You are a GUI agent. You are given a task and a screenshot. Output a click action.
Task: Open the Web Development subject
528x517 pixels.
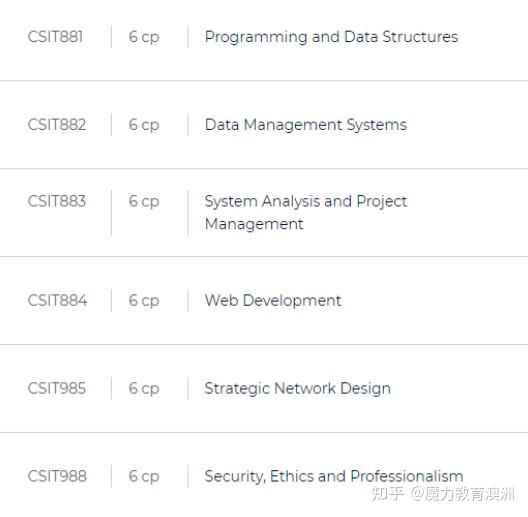coord(273,300)
